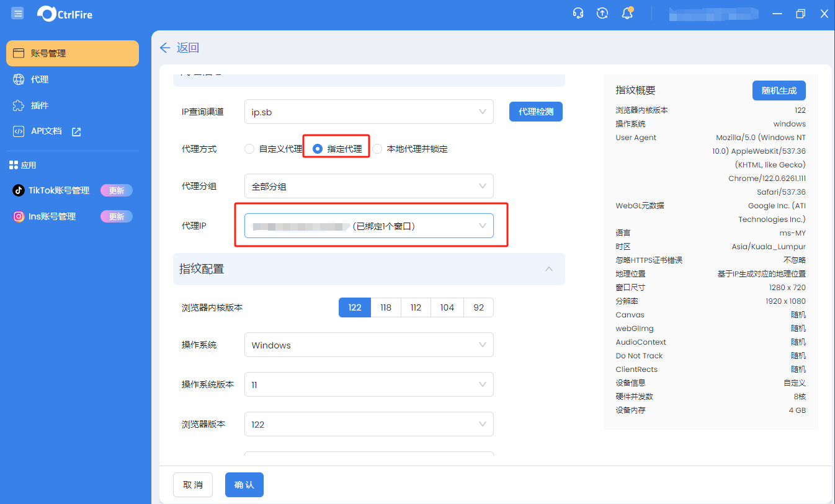835x504 pixels.
Task: Open the 操作系统版本 dropdown
Action: point(369,384)
